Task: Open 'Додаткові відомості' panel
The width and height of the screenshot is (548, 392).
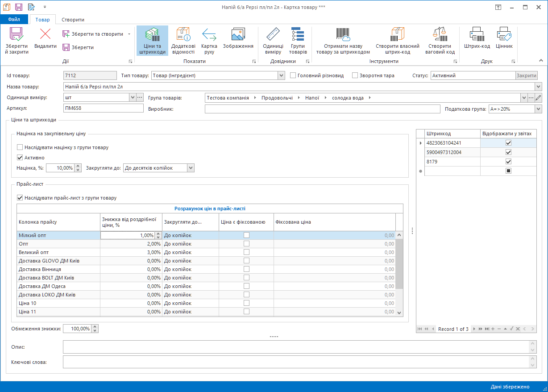Action: click(x=183, y=40)
